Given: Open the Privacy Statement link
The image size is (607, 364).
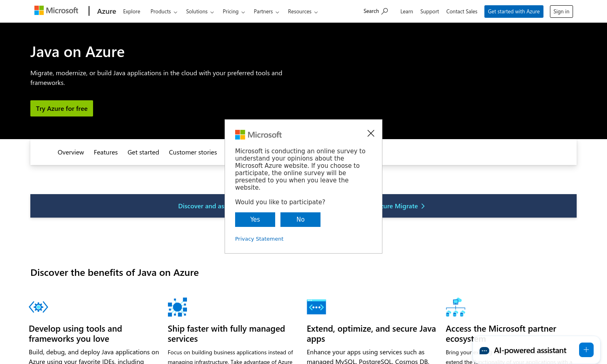Looking at the screenshot, I should pyautogui.click(x=259, y=239).
